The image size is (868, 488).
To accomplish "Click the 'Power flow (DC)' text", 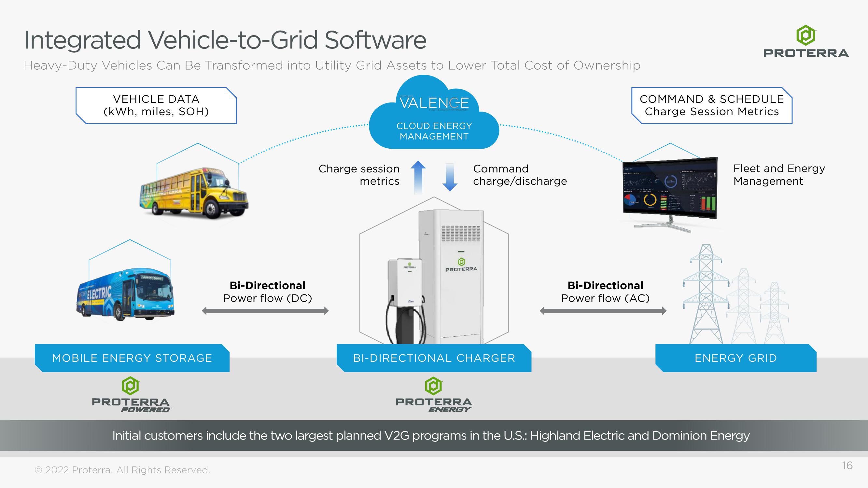I will tap(268, 298).
